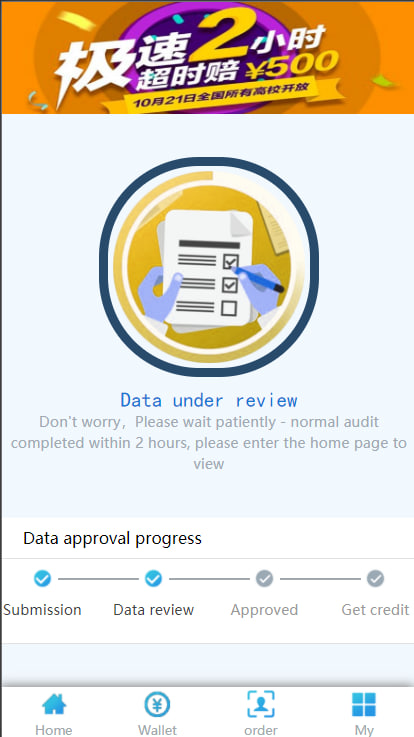The height and width of the screenshot is (737, 414).
Task: Click the Data under review heading
Action: [x=209, y=400]
